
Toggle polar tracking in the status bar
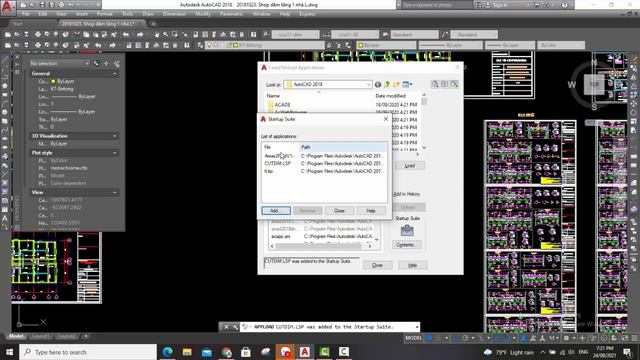[x=466, y=338]
